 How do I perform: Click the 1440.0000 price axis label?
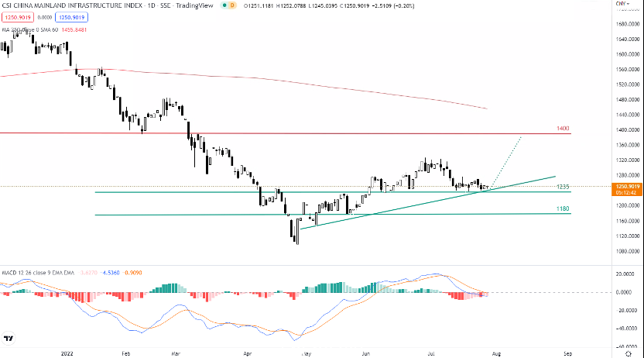coord(629,115)
